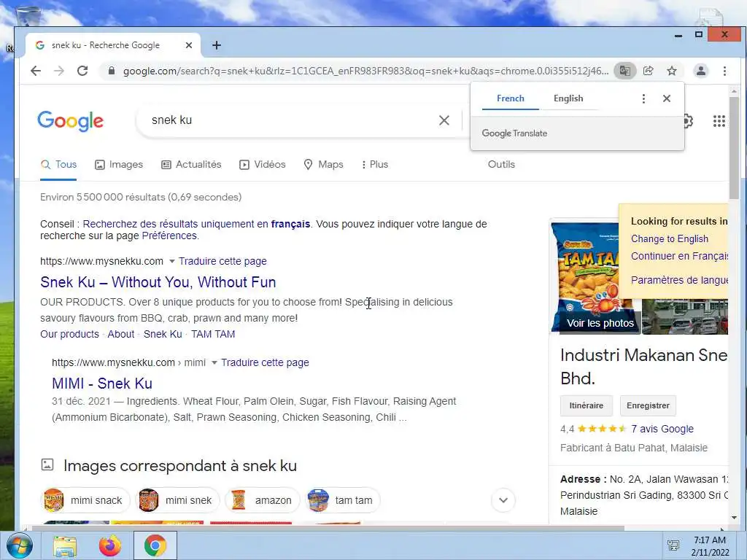
Task: Open a new tab with plus button
Action: 216,45
